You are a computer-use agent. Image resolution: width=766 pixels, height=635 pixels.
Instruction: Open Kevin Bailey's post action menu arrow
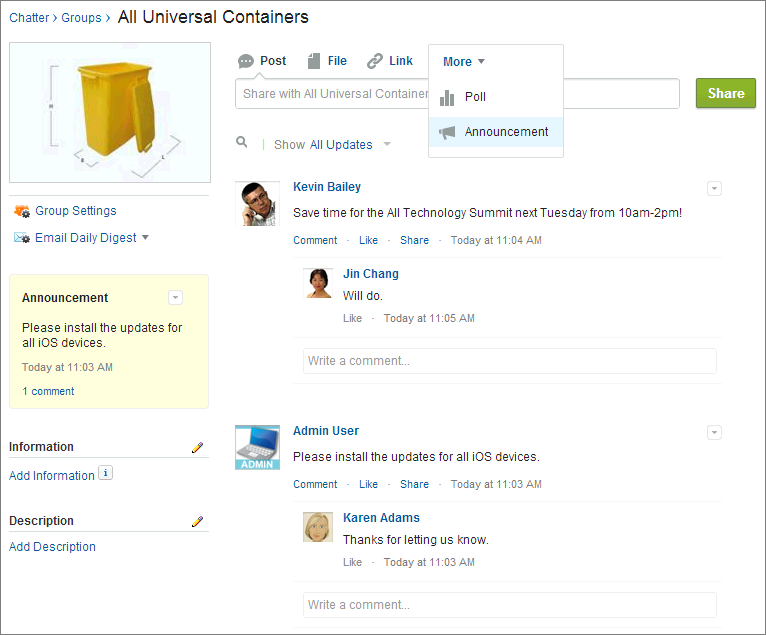tap(714, 188)
